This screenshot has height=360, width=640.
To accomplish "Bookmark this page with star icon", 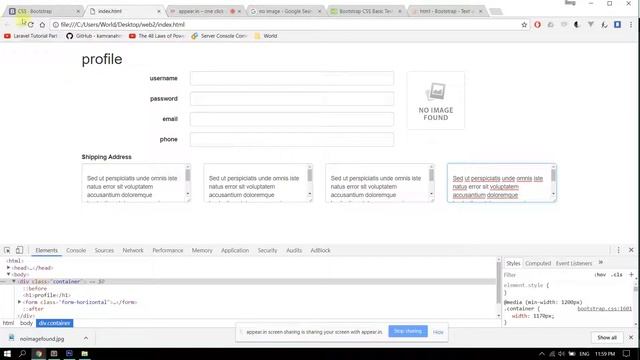I will (x=524, y=24).
